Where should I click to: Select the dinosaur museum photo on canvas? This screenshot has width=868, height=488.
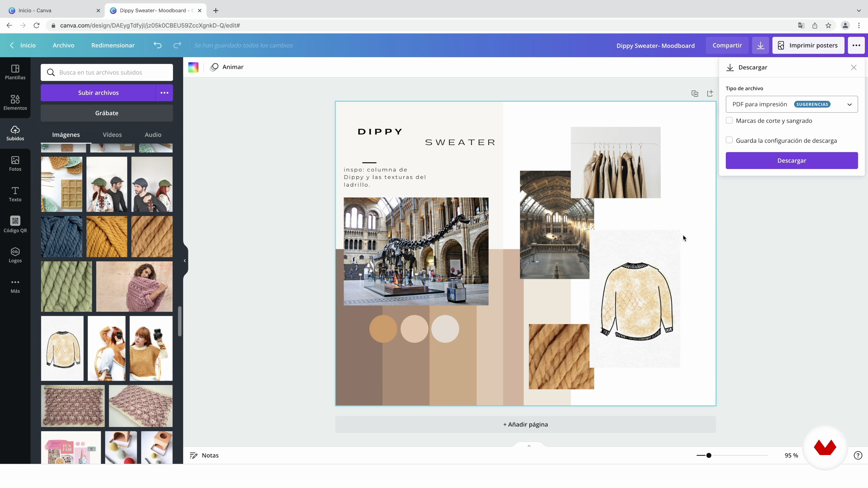416,251
